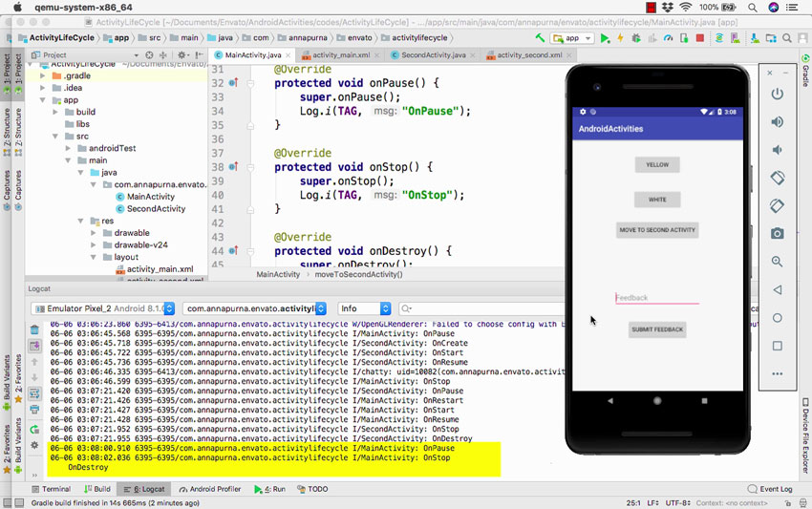The width and height of the screenshot is (812, 509).
Task: Expand the androidTest folder
Action: 68,148
